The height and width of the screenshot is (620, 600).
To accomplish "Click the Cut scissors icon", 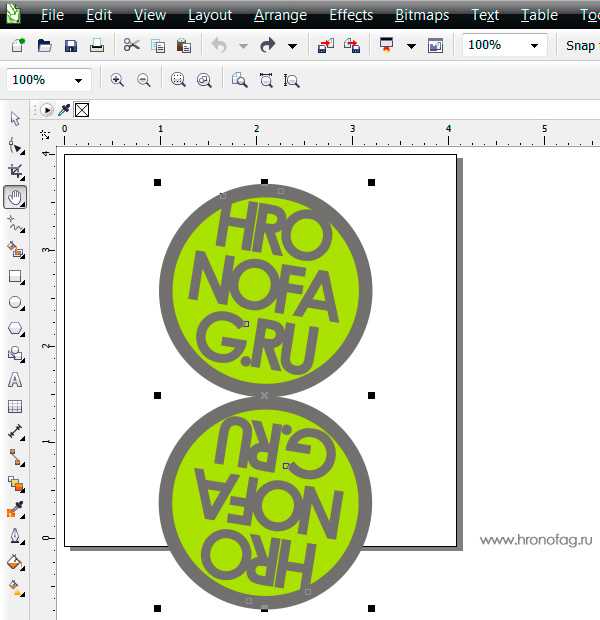I will pos(131,45).
